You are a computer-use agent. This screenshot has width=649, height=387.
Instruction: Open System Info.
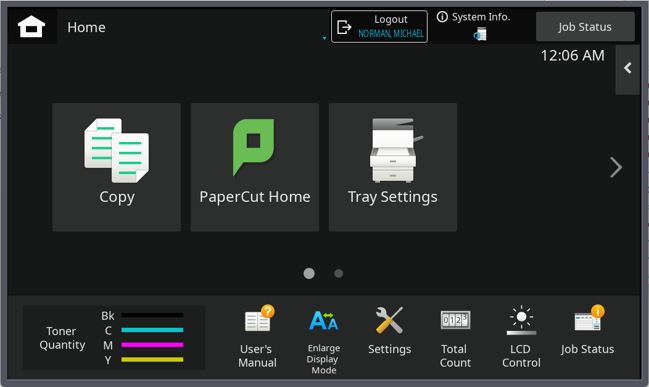click(474, 17)
